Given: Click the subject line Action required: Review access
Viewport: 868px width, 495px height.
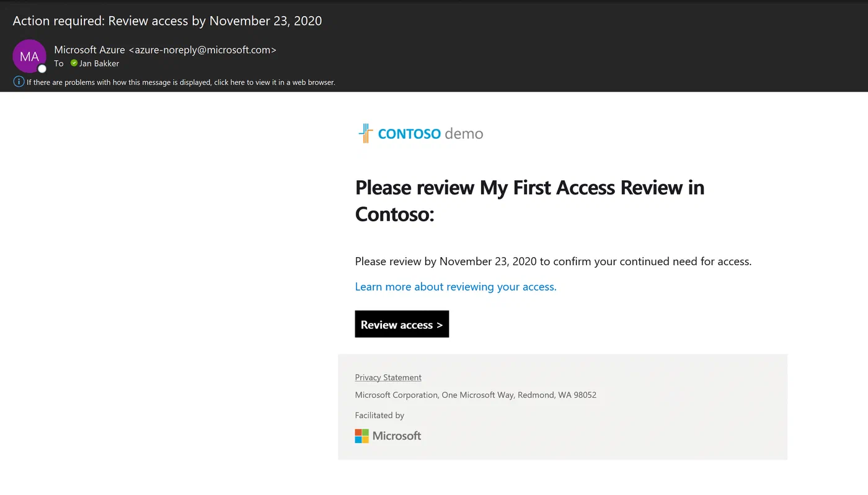Looking at the screenshot, I should click(x=167, y=20).
